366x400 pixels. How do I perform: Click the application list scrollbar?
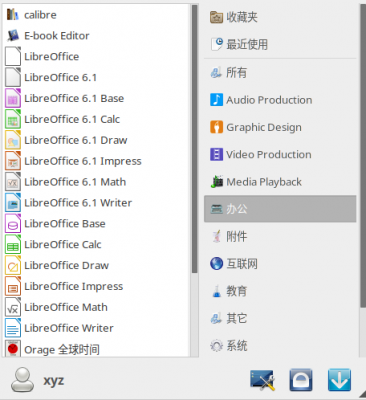tap(195, 139)
